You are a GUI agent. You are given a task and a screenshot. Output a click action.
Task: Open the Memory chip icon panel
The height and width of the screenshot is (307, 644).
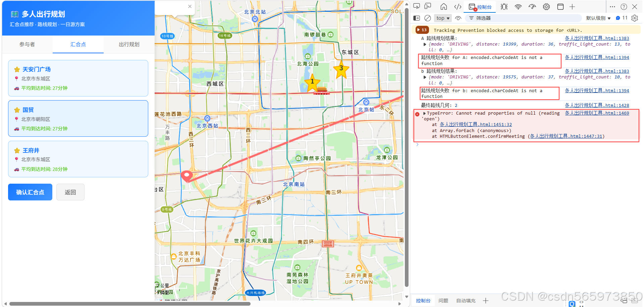(x=546, y=7)
